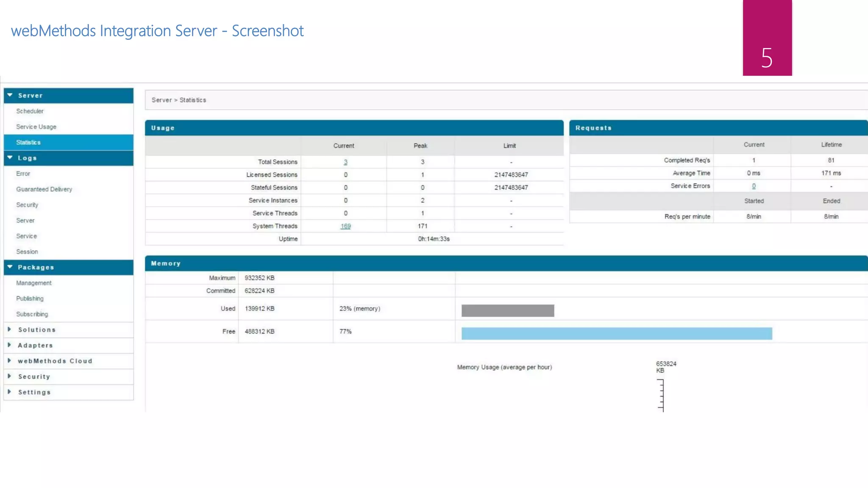Click System Threads 169 link
This screenshot has width=868, height=488.
345,226
